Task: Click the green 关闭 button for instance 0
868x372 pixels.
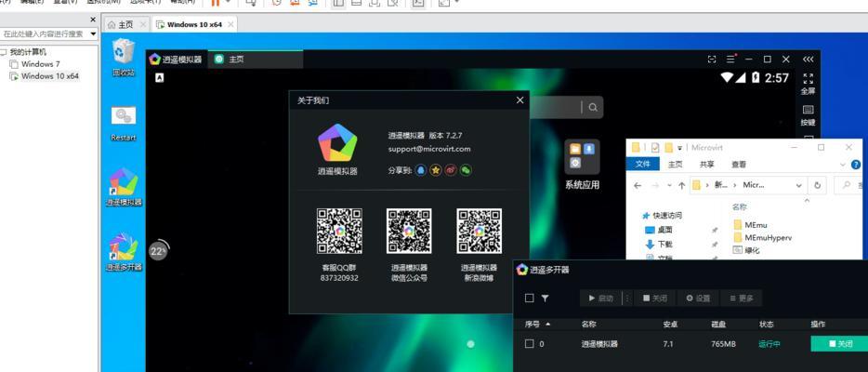Action: coord(840,344)
